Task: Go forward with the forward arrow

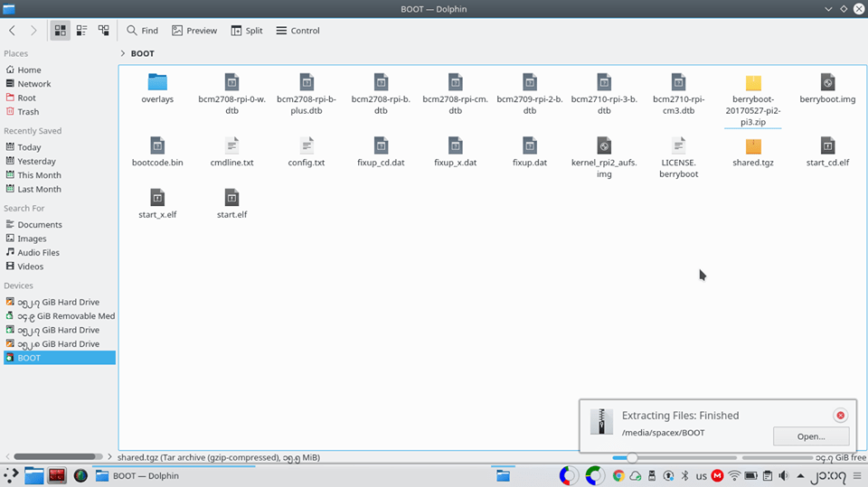Action: [33, 31]
